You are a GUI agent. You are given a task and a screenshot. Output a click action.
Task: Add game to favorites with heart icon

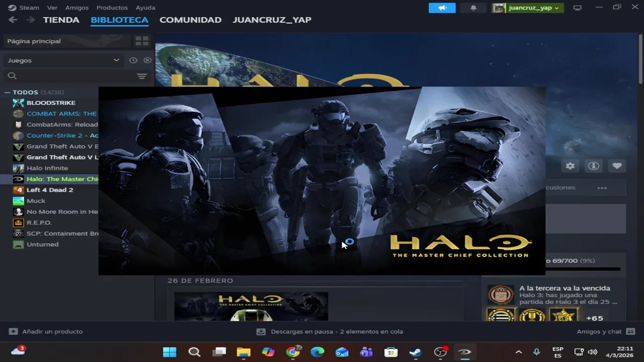[x=617, y=166]
